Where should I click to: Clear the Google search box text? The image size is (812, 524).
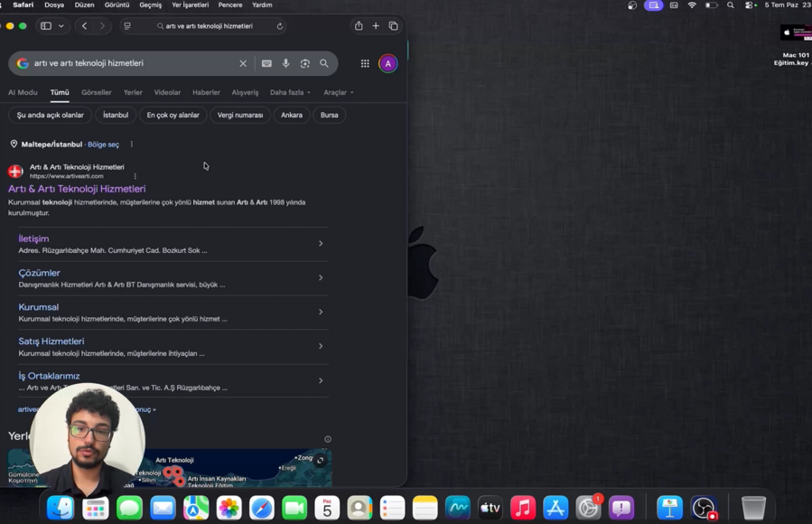(243, 63)
